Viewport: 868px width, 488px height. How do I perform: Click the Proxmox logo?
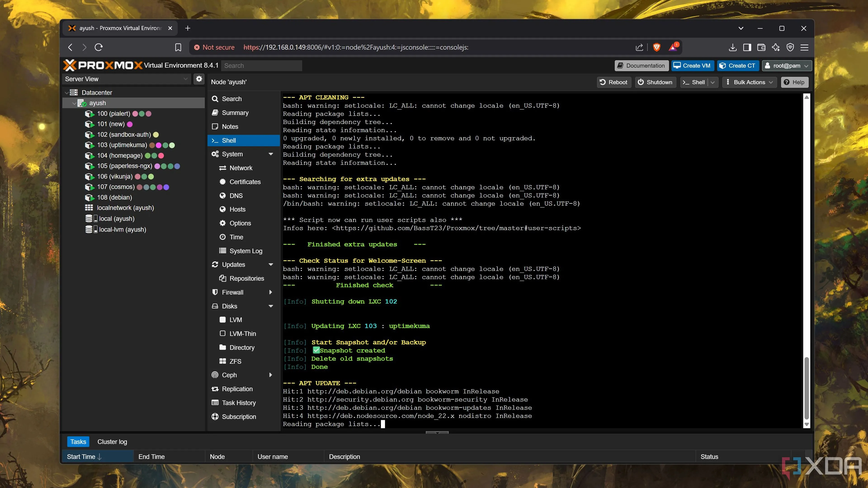click(x=103, y=65)
